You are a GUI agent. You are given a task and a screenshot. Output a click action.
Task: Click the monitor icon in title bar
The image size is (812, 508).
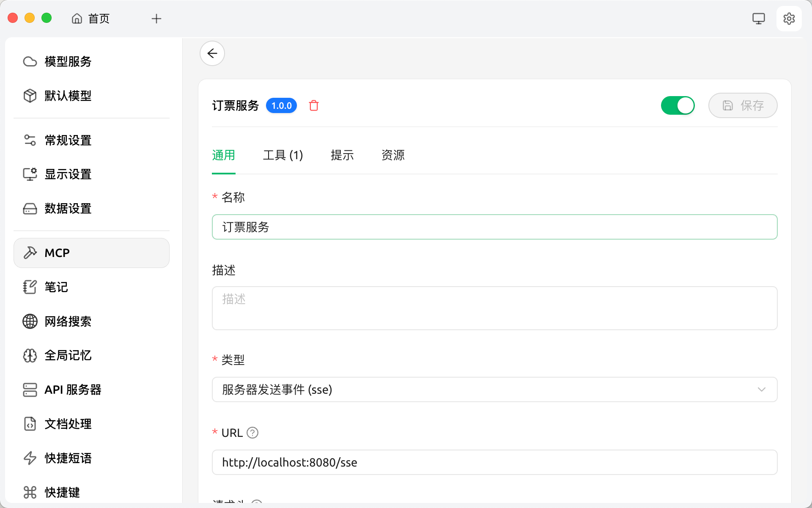click(758, 19)
